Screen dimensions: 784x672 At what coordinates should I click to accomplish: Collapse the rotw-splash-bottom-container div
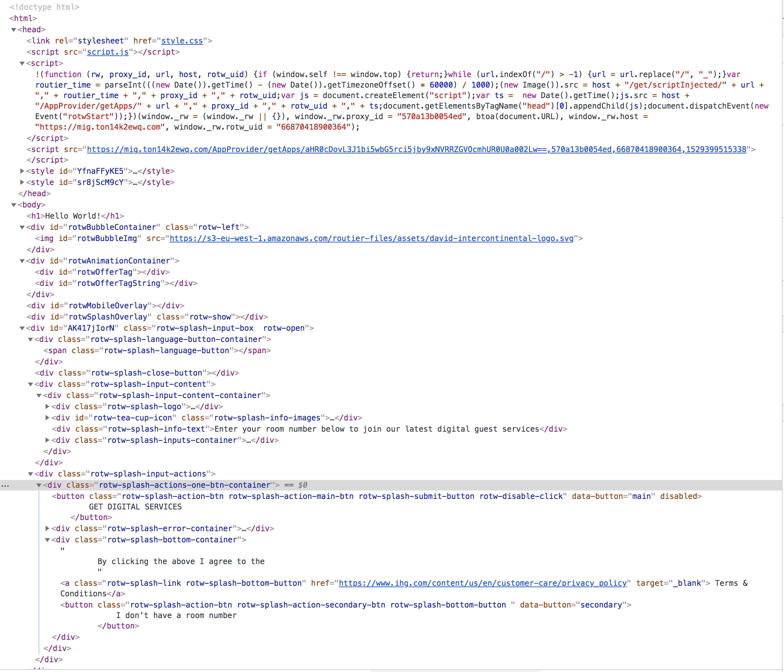click(47, 540)
